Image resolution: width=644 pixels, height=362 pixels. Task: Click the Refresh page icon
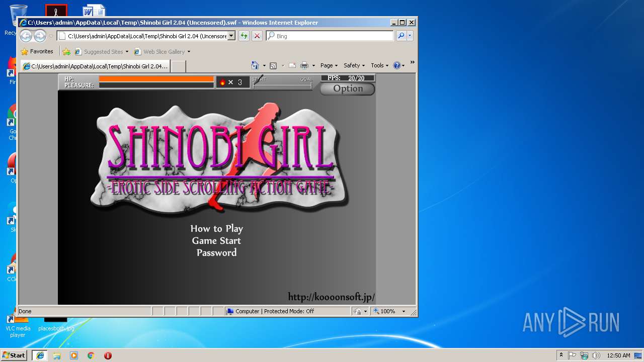[244, 36]
